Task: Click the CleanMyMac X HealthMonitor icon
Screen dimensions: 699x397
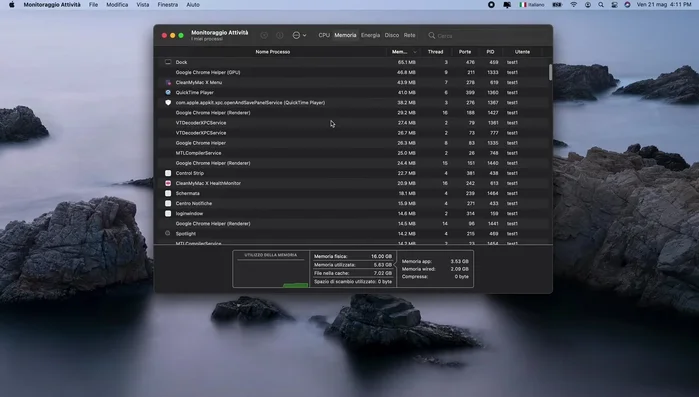Action: tap(168, 183)
